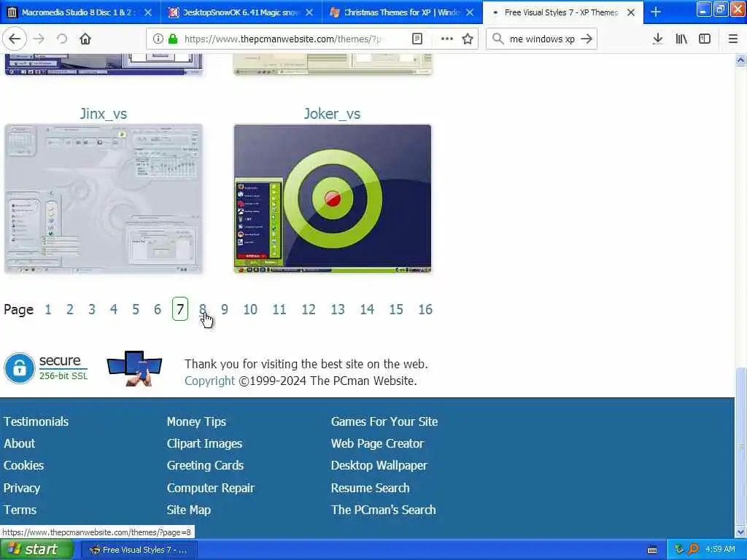The width and height of the screenshot is (747, 560).
Task: Click the green padlock security icon
Action: (x=173, y=39)
